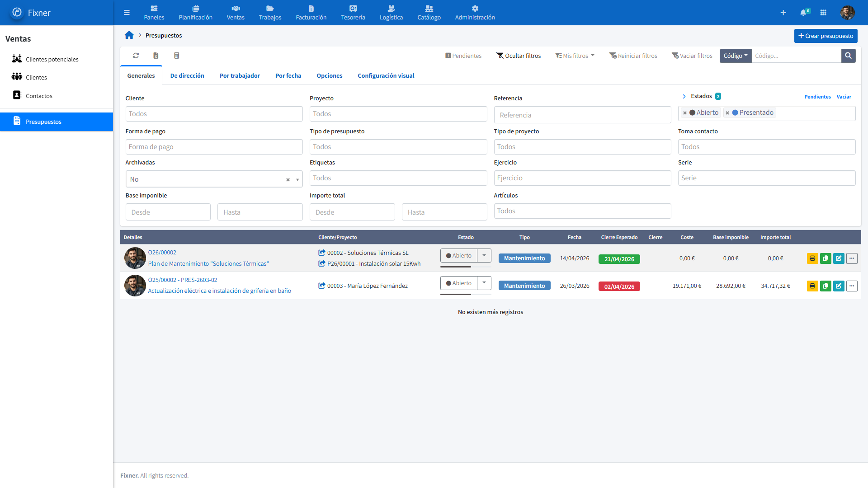The height and width of the screenshot is (488, 868).
Task: Click edit icon for budget O26/00002
Action: pyautogui.click(x=839, y=258)
